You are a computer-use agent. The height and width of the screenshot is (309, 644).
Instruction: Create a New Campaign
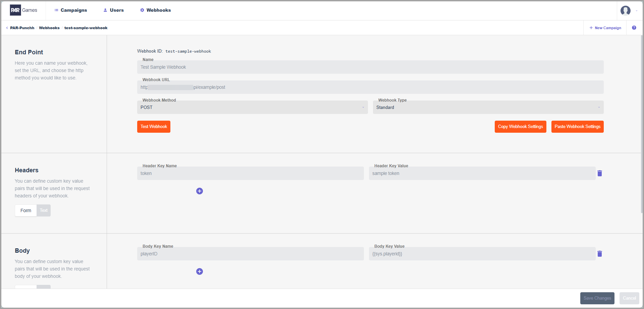click(x=605, y=28)
